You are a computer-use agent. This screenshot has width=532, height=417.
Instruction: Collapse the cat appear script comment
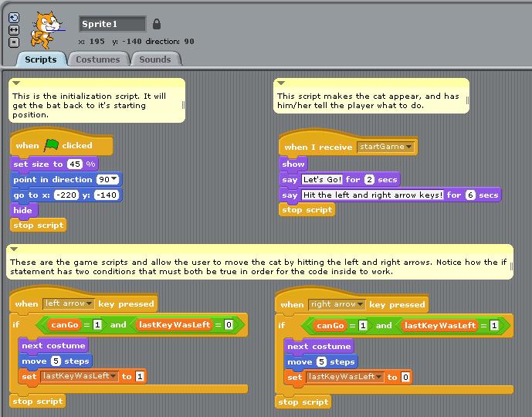click(280, 83)
